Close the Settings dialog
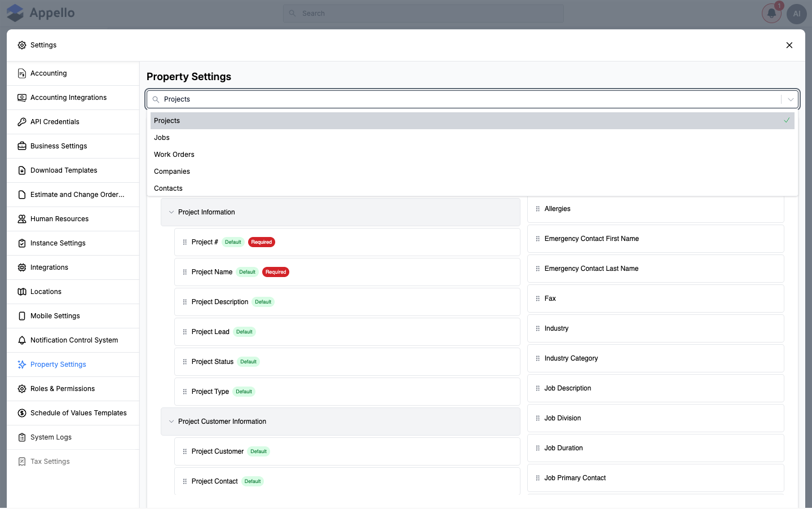The width and height of the screenshot is (812, 518). 789,45
